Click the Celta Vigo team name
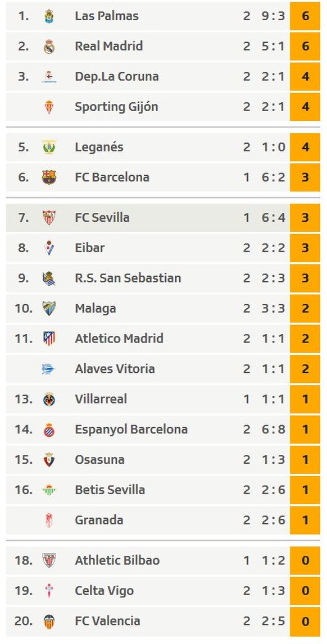Viewport: 327px width, 644px height. 105,591
